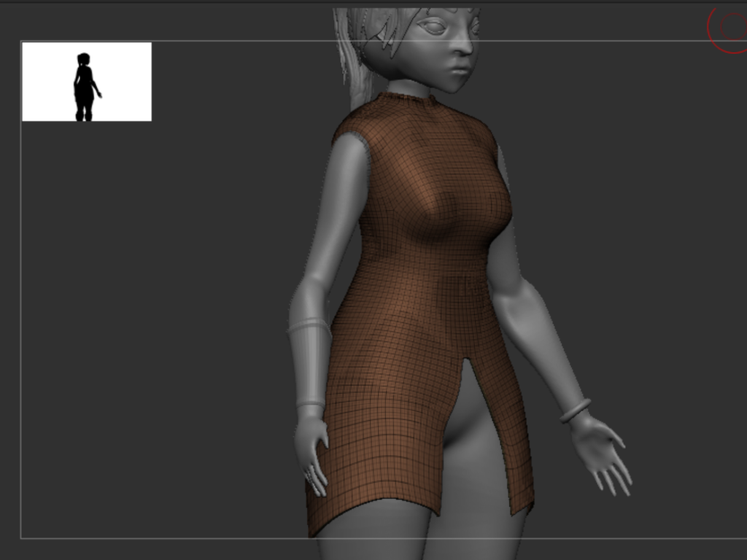The height and width of the screenshot is (560, 747).
Task: Select the character's nose on the face
Action: 461,45
